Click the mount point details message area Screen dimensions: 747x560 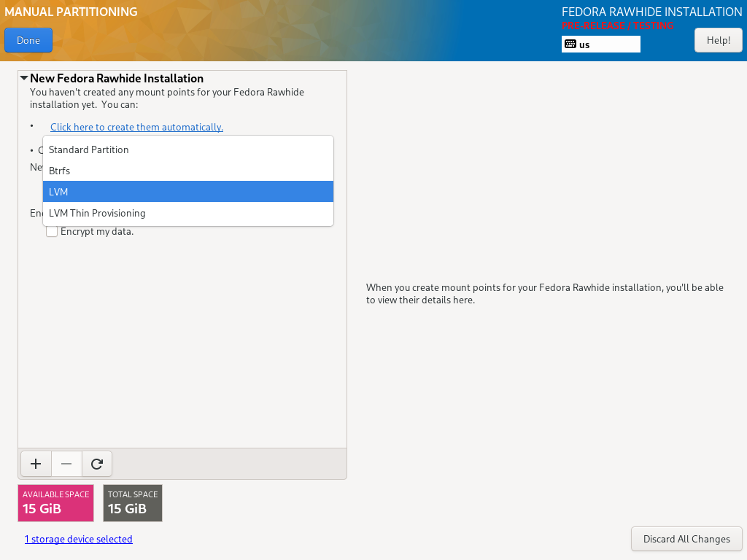(x=544, y=294)
